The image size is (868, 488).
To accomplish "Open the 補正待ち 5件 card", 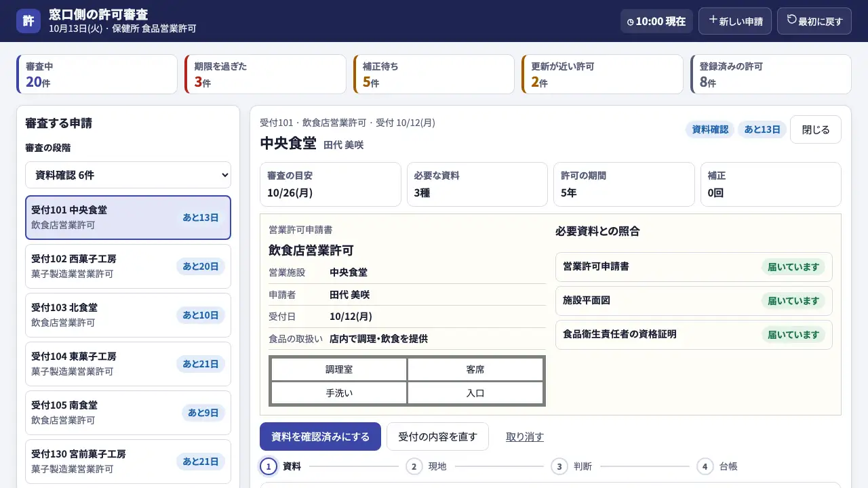I will 434,75.
